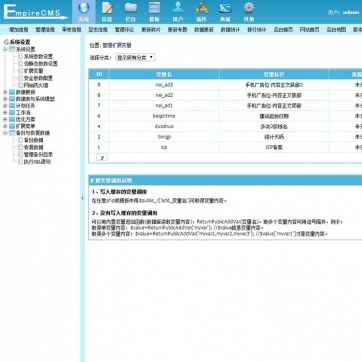Open the 用户 (User) person icon

(x=178, y=8)
